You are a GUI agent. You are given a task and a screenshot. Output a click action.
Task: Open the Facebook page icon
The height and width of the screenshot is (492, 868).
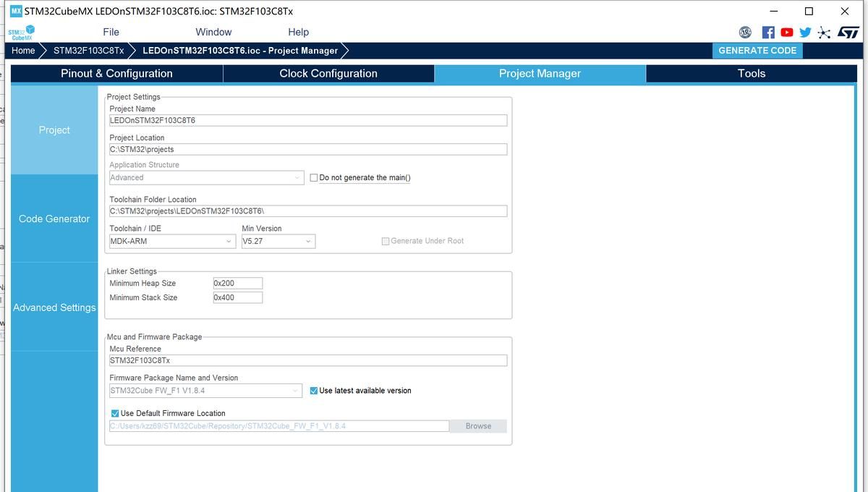(768, 33)
